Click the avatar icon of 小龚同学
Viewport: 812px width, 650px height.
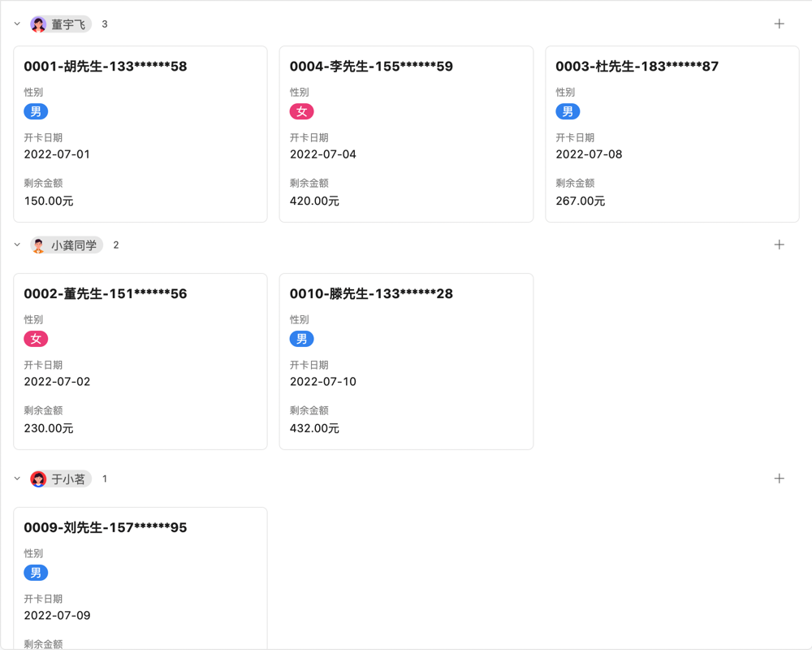[x=37, y=245]
